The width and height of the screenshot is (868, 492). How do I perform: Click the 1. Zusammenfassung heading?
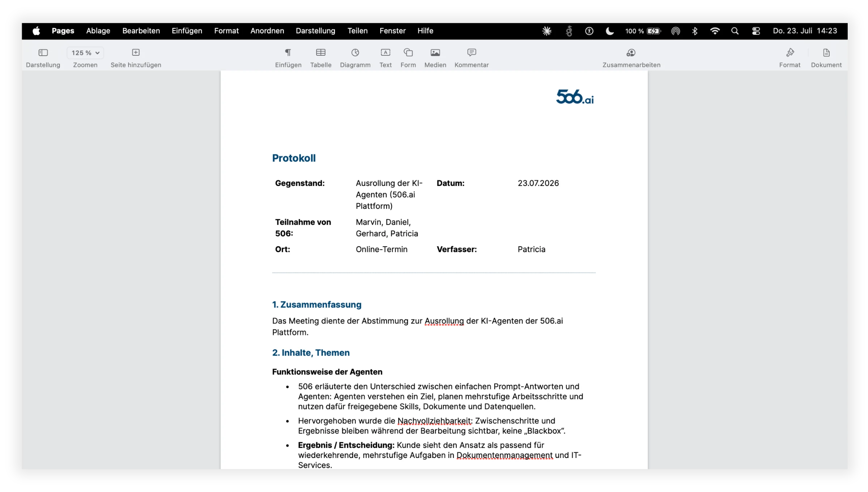click(x=317, y=305)
